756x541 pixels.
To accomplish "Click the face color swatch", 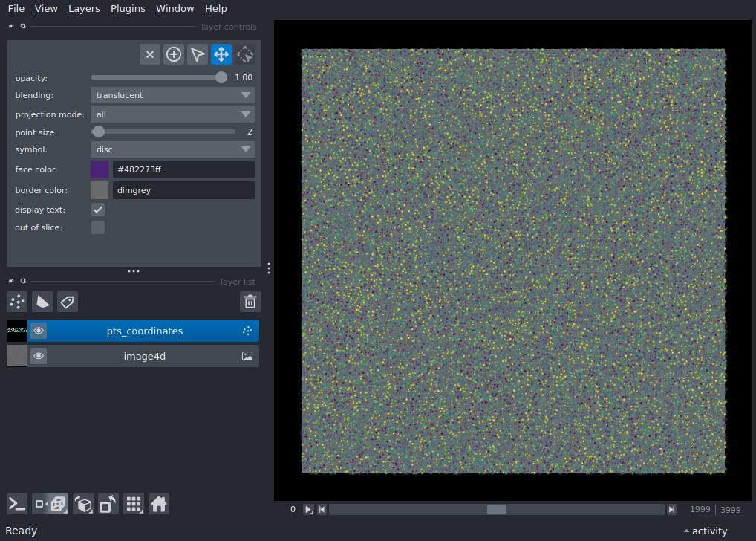I will (x=100, y=169).
